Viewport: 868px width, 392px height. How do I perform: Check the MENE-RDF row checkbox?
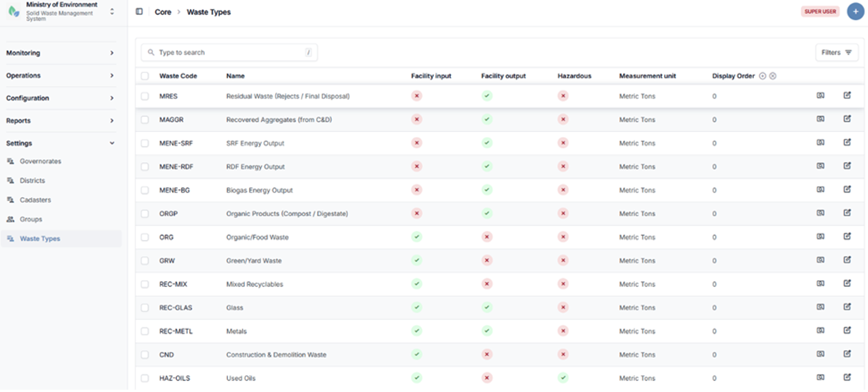145,167
